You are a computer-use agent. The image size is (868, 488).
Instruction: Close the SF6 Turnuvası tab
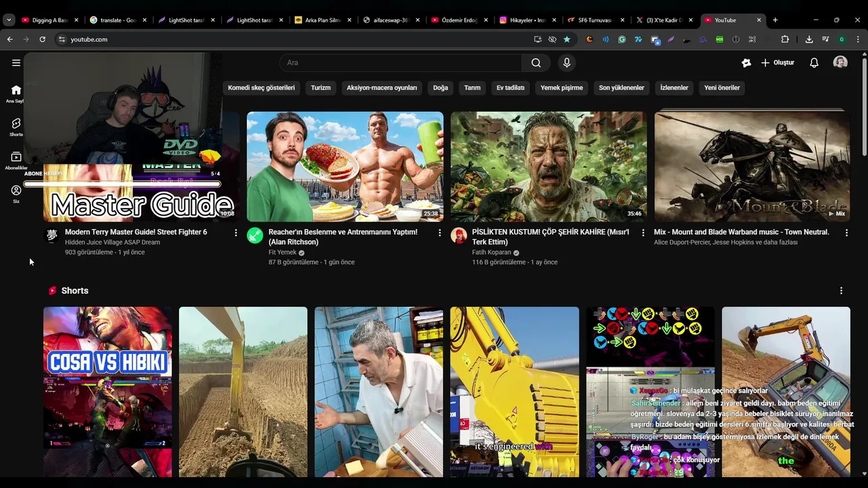(622, 20)
